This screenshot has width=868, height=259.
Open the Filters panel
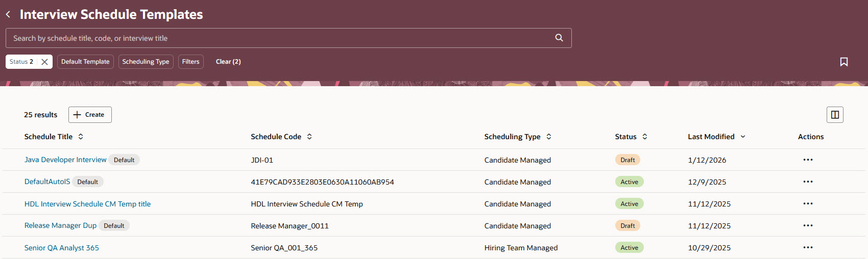point(191,62)
